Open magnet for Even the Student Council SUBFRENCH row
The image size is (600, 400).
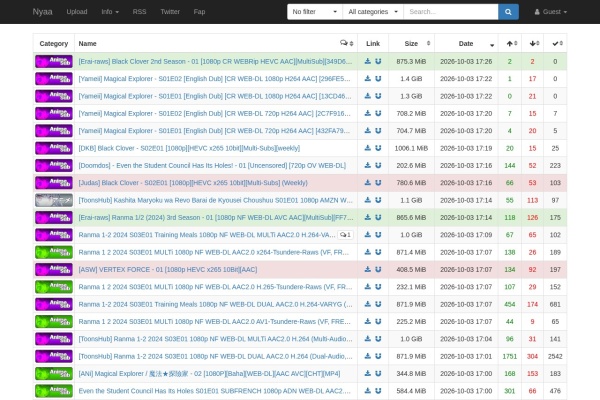(378, 391)
